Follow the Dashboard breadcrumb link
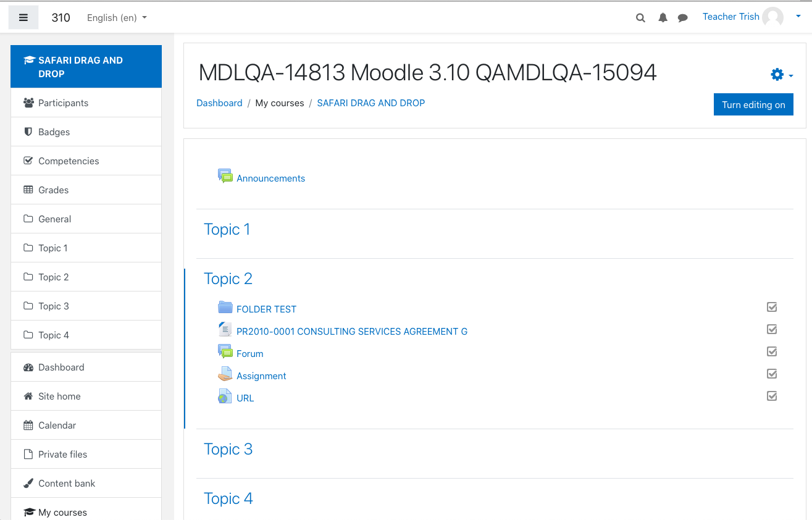This screenshot has height=520, width=812. [219, 103]
